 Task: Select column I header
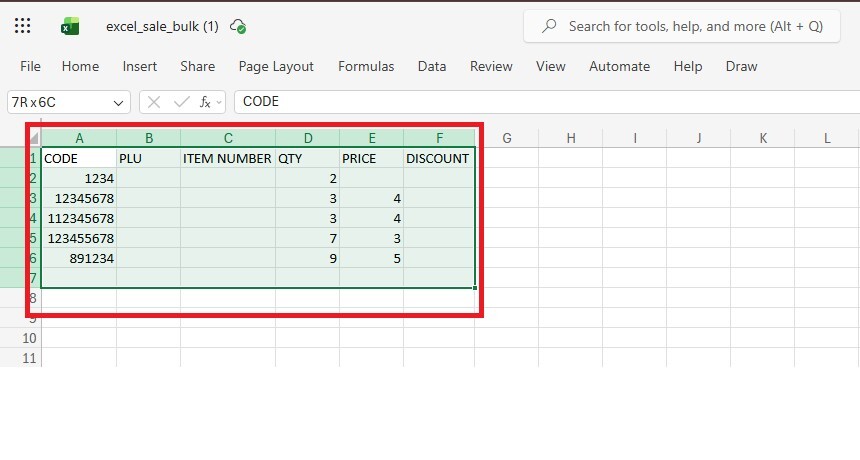(635, 138)
